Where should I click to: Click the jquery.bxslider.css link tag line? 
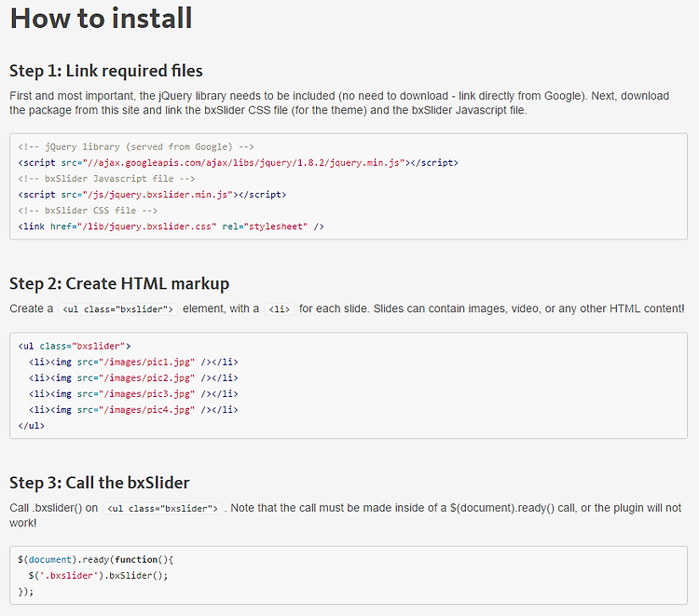point(171,226)
